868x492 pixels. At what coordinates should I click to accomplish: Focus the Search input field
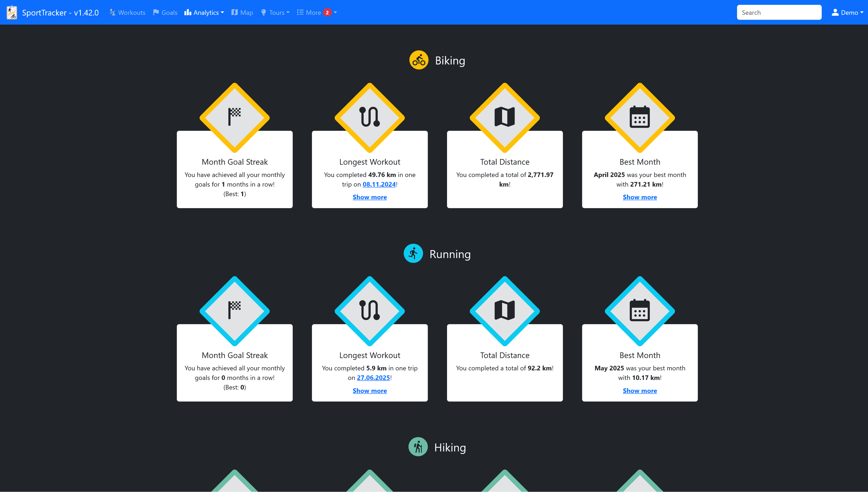pos(779,13)
